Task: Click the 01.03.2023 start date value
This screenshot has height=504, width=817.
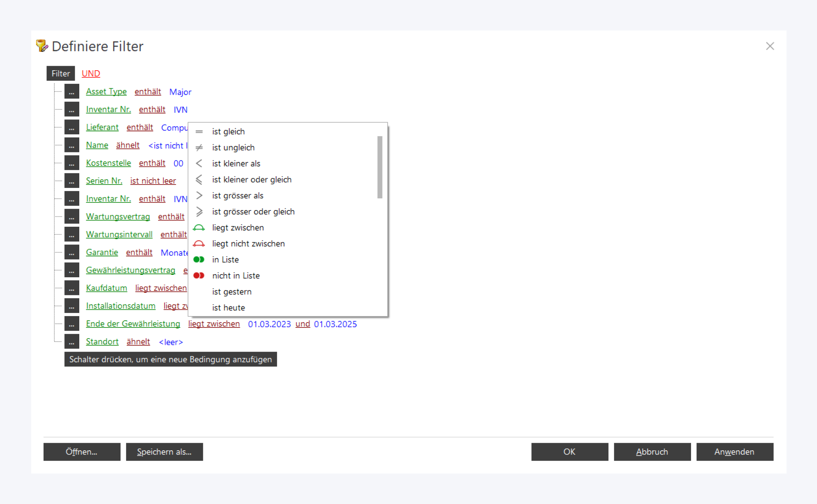Action: point(269,324)
